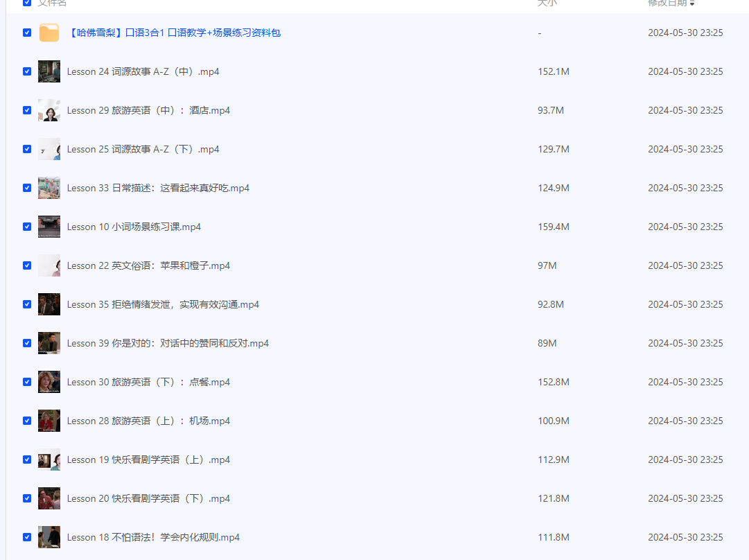Click the Lesson 35 video file thumbnail

(49, 304)
